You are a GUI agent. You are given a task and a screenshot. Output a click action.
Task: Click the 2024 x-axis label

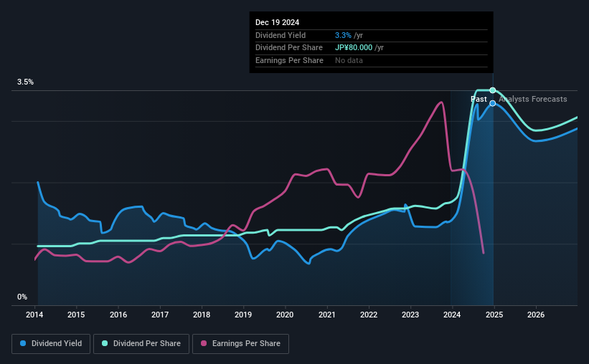point(452,315)
